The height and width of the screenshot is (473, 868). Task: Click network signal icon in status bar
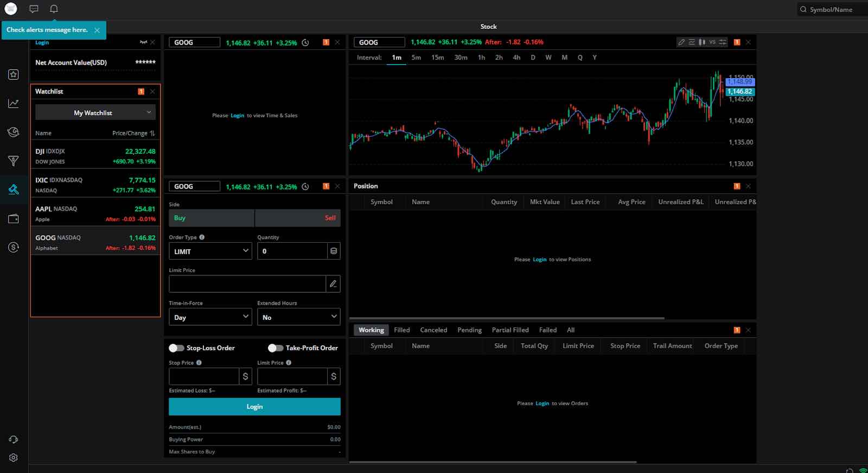click(x=863, y=470)
